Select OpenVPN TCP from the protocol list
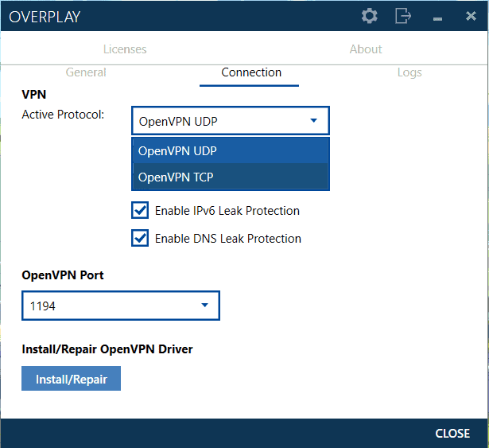 pos(231,177)
